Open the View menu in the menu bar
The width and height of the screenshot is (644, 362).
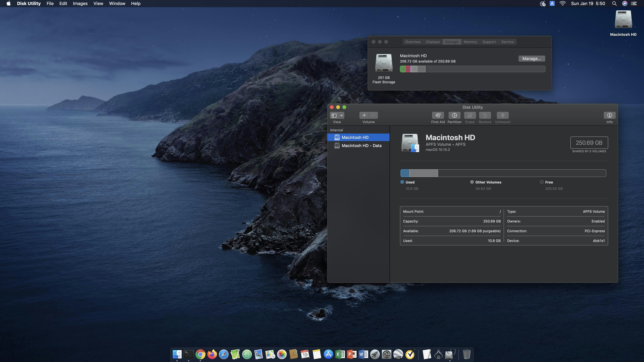click(x=98, y=3)
